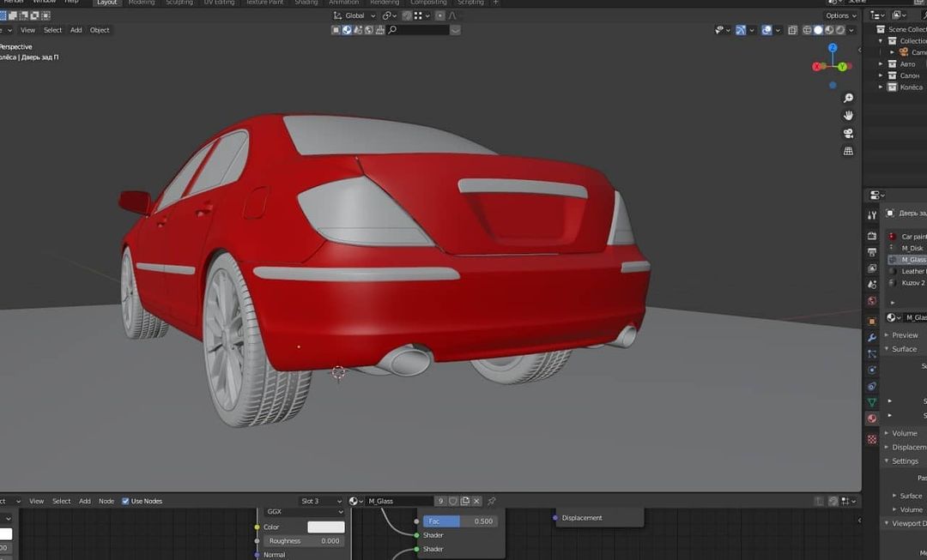Toggle viewport gizmos display button

pyautogui.click(x=741, y=30)
